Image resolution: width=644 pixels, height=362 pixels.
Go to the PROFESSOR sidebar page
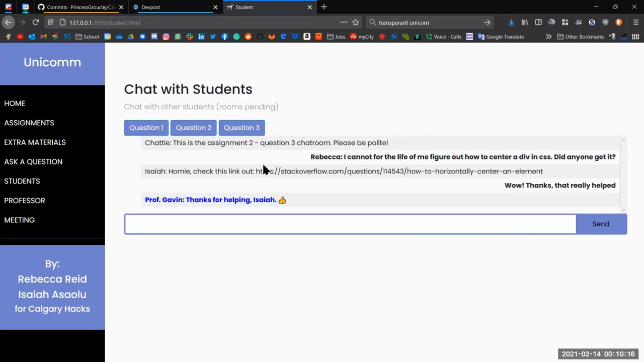24,200
